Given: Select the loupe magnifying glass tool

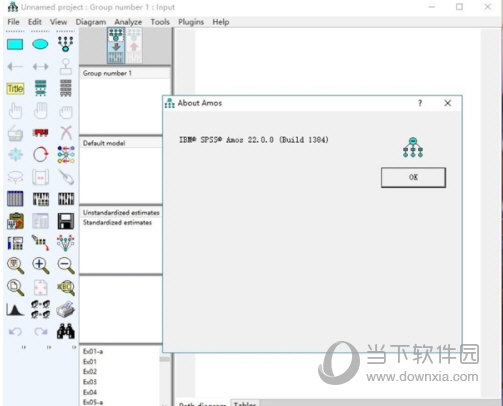Looking at the screenshot, I should [66, 288].
